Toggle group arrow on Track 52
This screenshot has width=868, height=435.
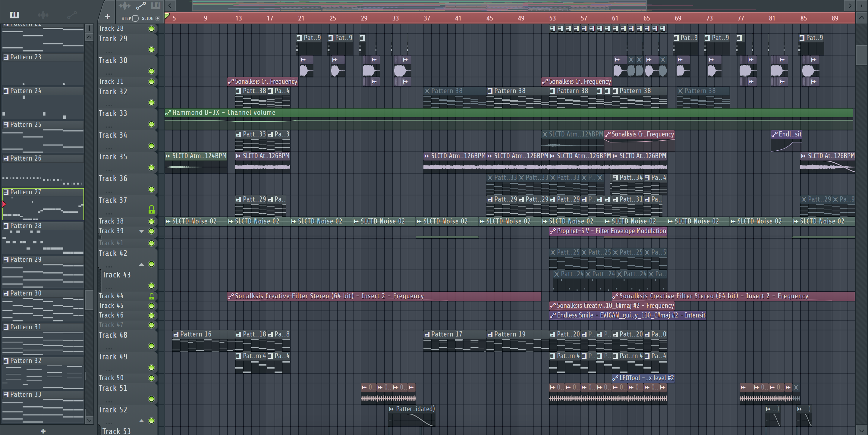pyautogui.click(x=142, y=421)
